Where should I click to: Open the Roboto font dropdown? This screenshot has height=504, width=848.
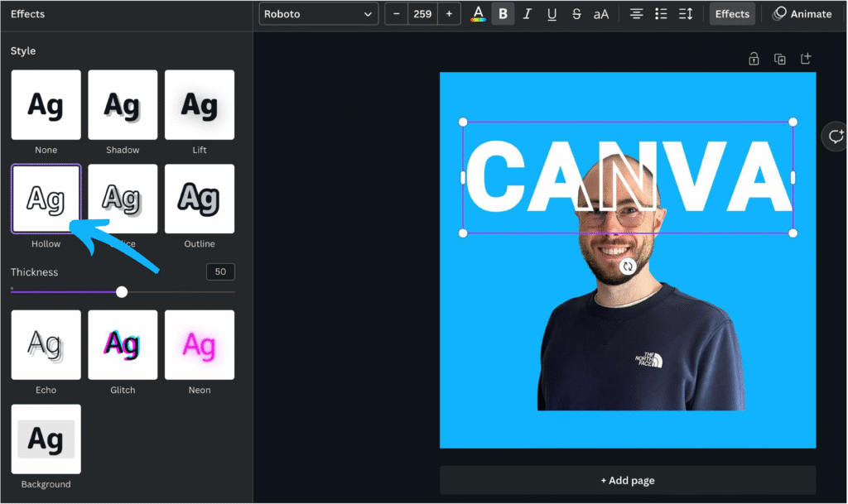(318, 14)
